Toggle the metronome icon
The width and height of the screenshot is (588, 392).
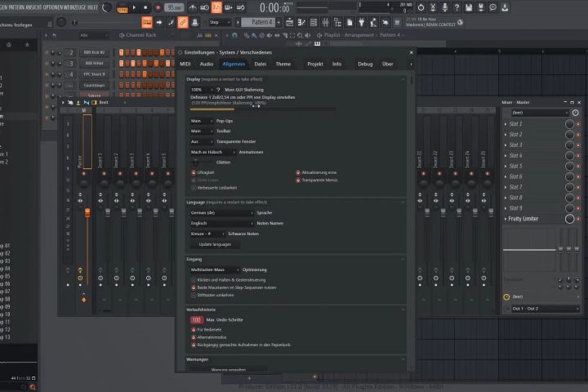tap(193, 7)
